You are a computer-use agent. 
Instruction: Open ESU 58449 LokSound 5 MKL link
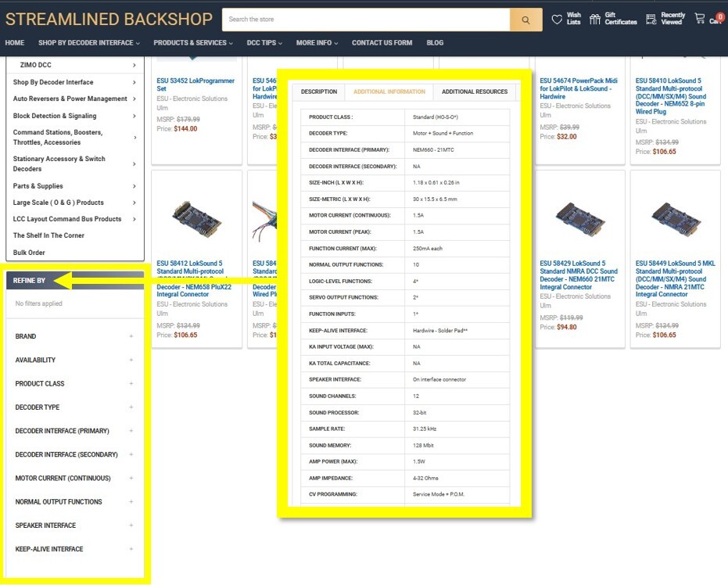coord(675,278)
